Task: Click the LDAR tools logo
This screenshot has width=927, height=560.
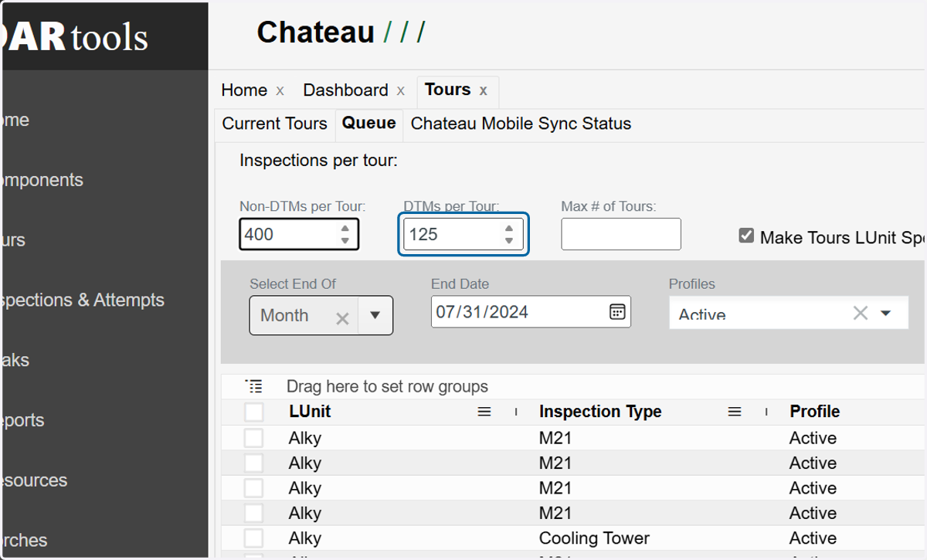Action: tap(75, 37)
